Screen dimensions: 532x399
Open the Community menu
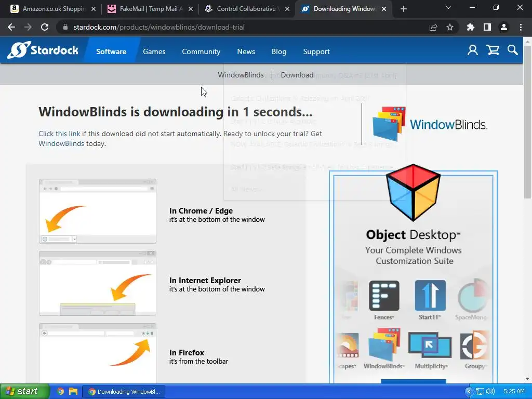coord(201,51)
